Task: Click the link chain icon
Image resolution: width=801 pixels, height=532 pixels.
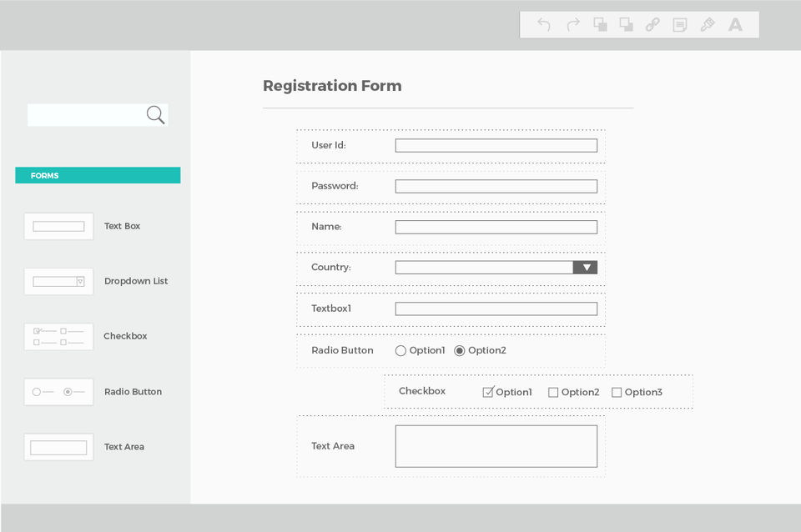Action: [x=652, y=24]
